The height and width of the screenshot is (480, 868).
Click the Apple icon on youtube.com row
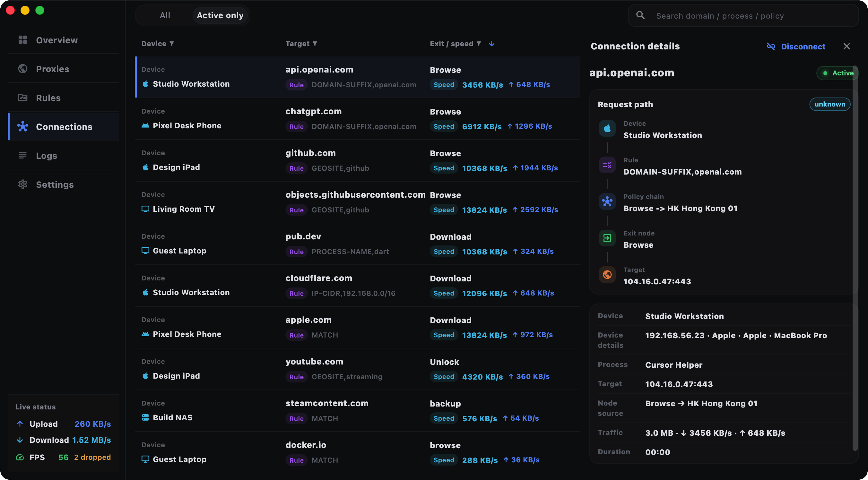(x=145, y=376)
